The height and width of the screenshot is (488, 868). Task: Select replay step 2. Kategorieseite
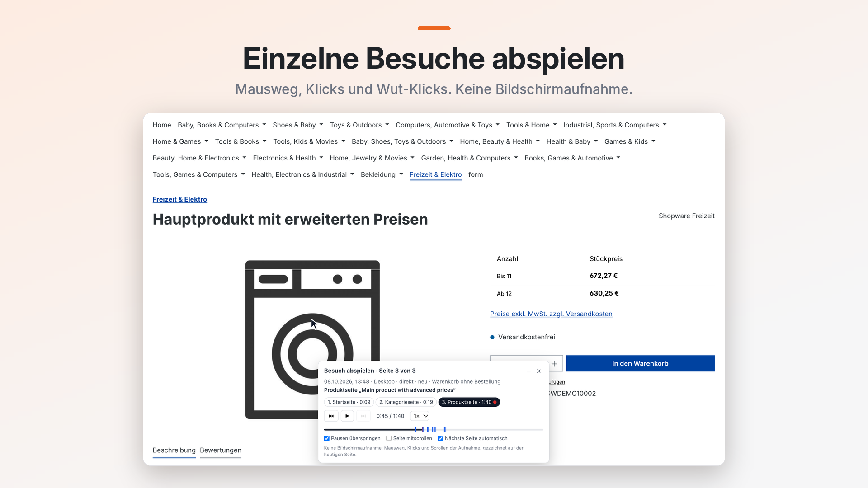[406, 402]
